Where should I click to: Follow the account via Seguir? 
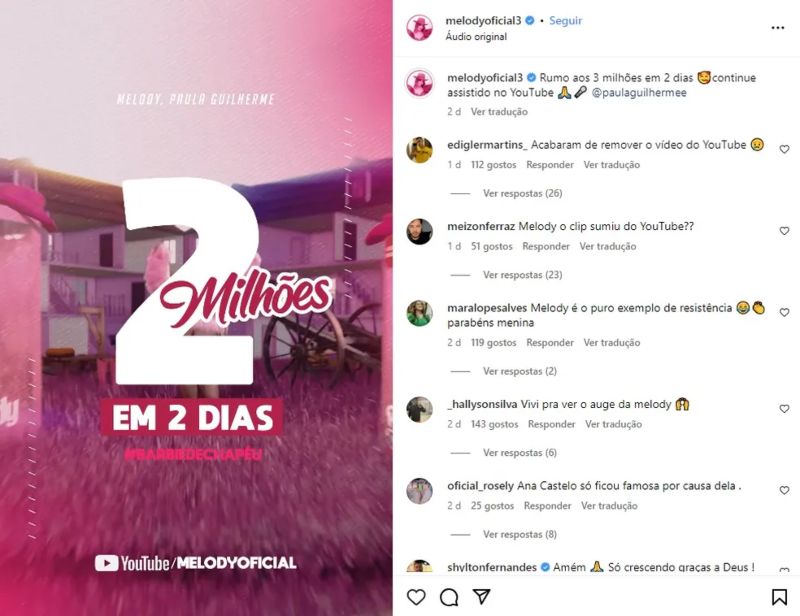tap(565, 20)
